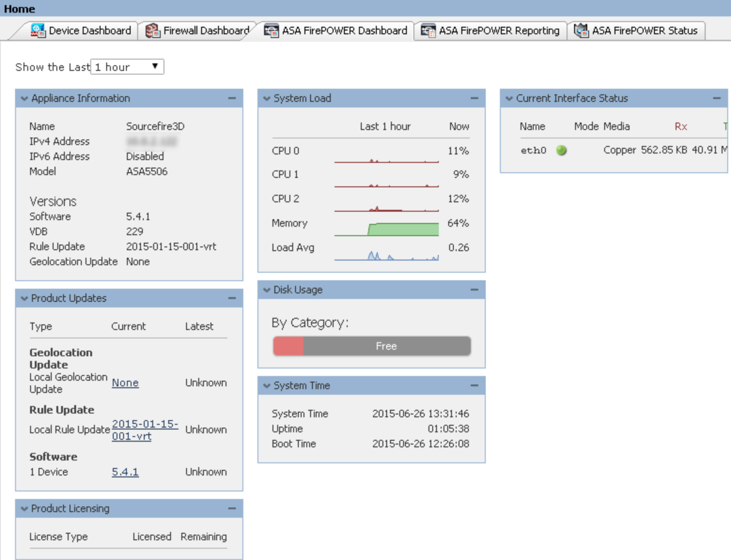Collapse System Time using its chevron arrow
731x560 pixels.
[x=266, y=385]
